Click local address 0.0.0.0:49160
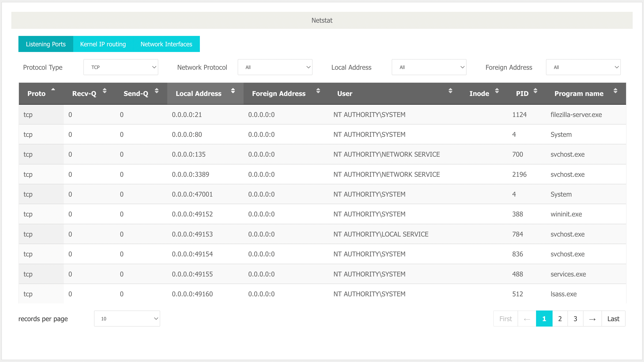This screenshot has height=362, width=644. [x=192, y=294]
